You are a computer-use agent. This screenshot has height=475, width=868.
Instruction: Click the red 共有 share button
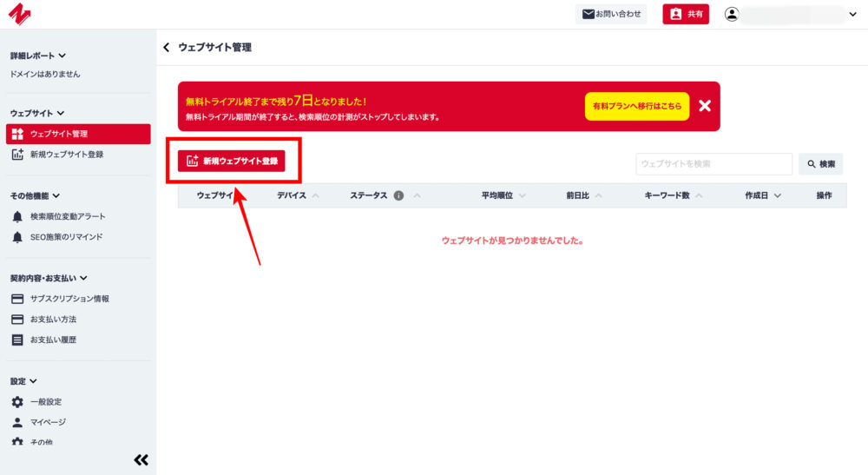686,14
